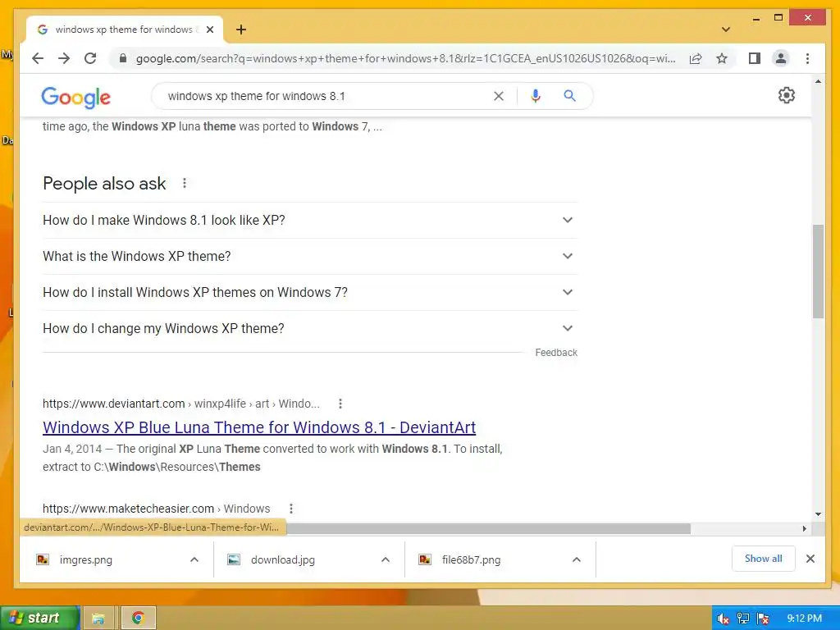
Task: Open Chrome three-dot menu
Action: [807, 58]
